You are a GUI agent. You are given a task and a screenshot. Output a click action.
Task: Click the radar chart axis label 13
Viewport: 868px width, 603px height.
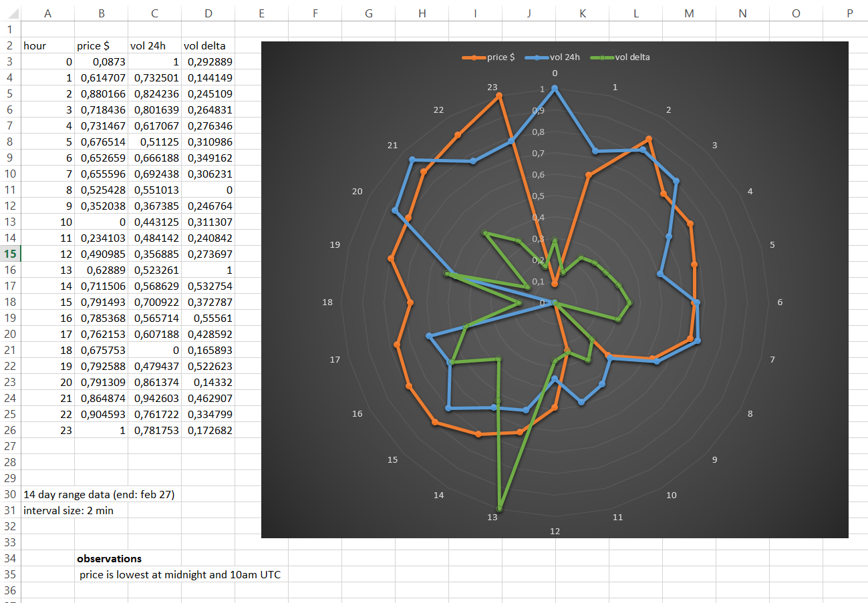click(x=492, y=517)
